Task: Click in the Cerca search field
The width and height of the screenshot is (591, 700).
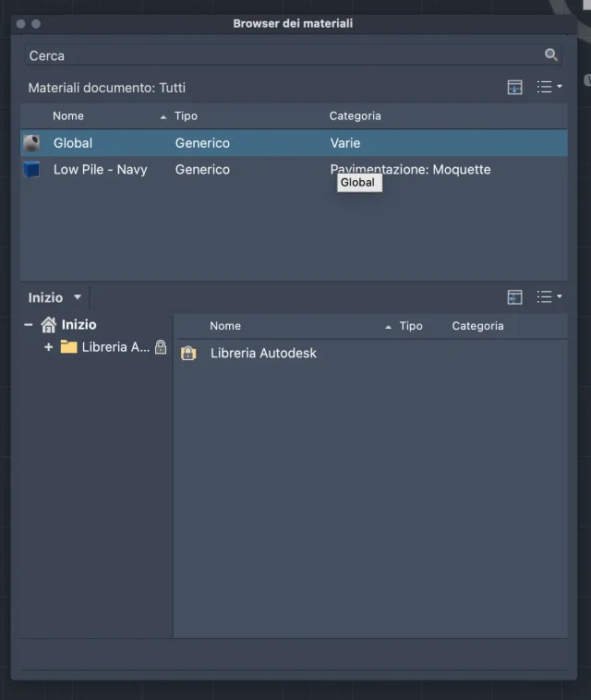Action: point(277,55)
